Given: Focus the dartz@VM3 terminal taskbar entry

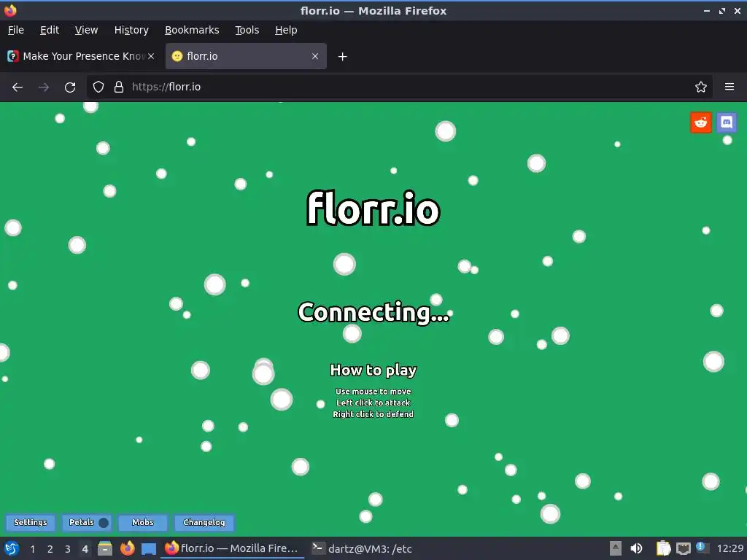Looking at the screenshot, I should coord(362,548).
